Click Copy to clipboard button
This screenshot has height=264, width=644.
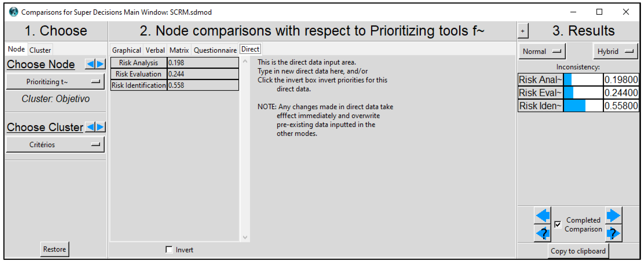(578, 251)
